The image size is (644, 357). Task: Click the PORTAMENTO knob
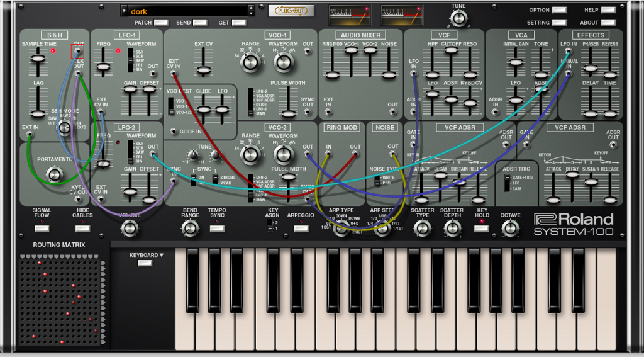point(54,174)
